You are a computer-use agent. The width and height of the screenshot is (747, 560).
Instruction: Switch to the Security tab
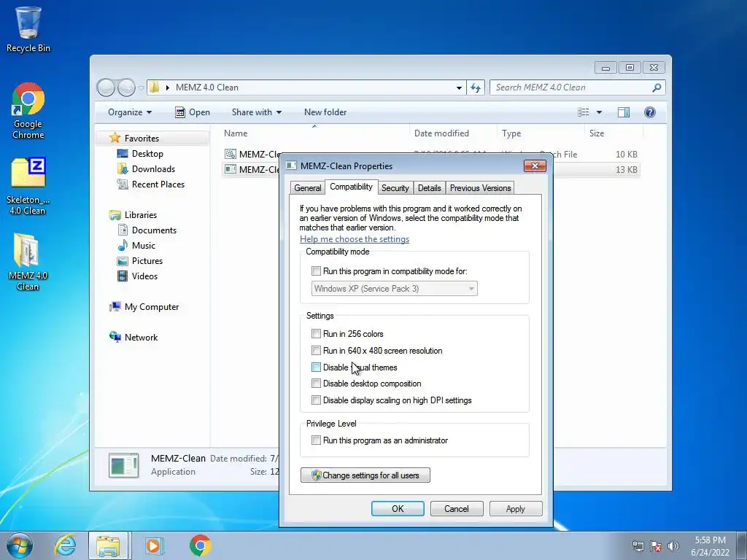click(x=395, y=188)
